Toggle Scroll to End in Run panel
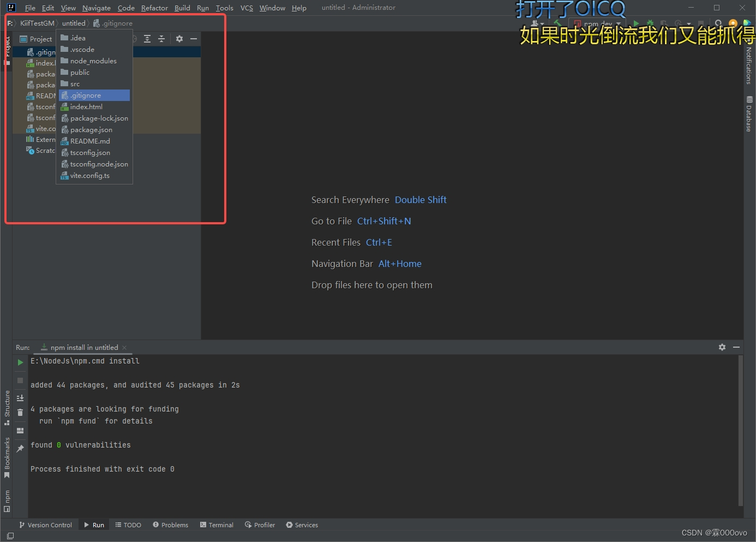Image resolution: width=756 pixels, height=542 pixels. pos(20,398)
